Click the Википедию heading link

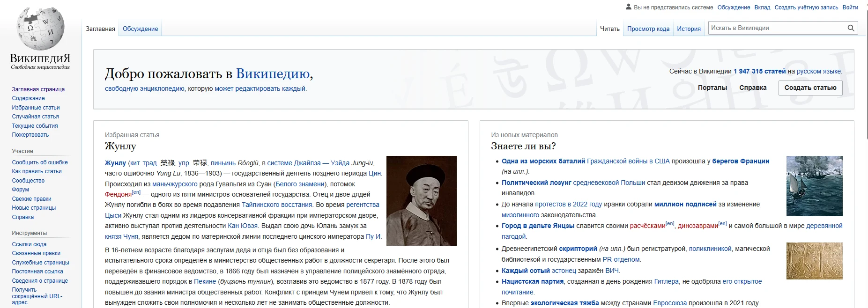[x=273, y=73]
